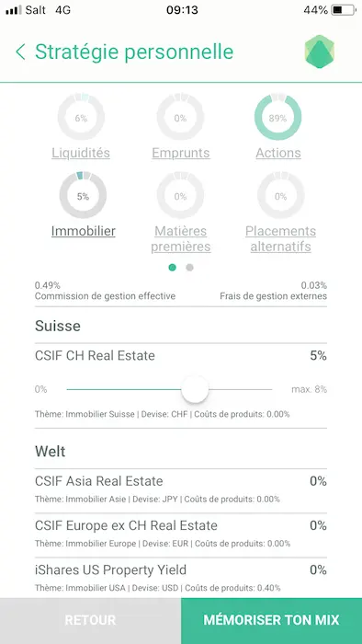Screen dimensions: 362x644
Task: Select the Actions 89% donut chart
Action: pyautogui.click(x=278, y=118)
